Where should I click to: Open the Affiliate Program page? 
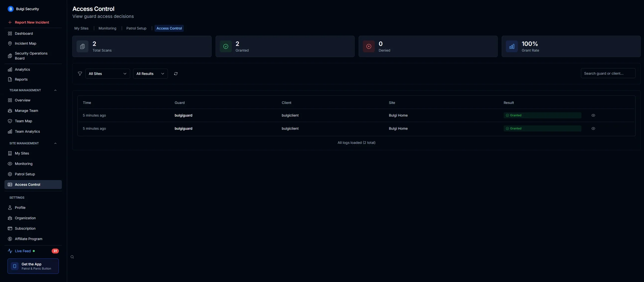[x=28, y=239]
